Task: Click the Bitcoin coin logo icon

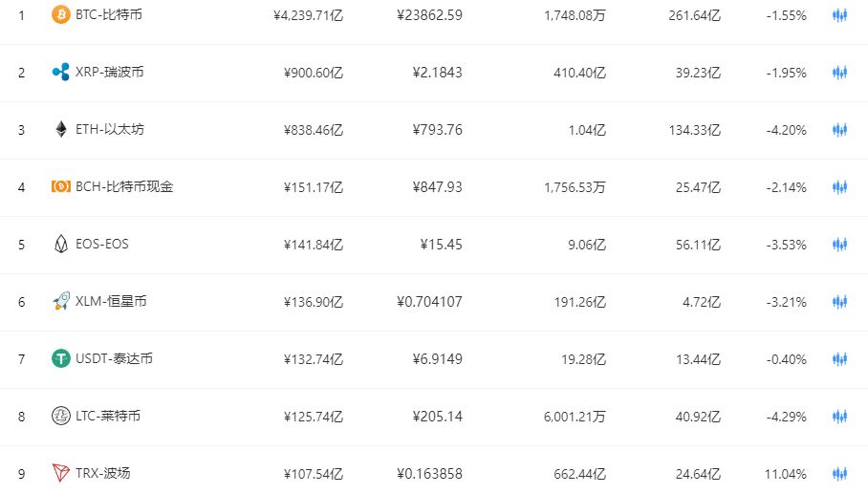Action: point(60,15)
